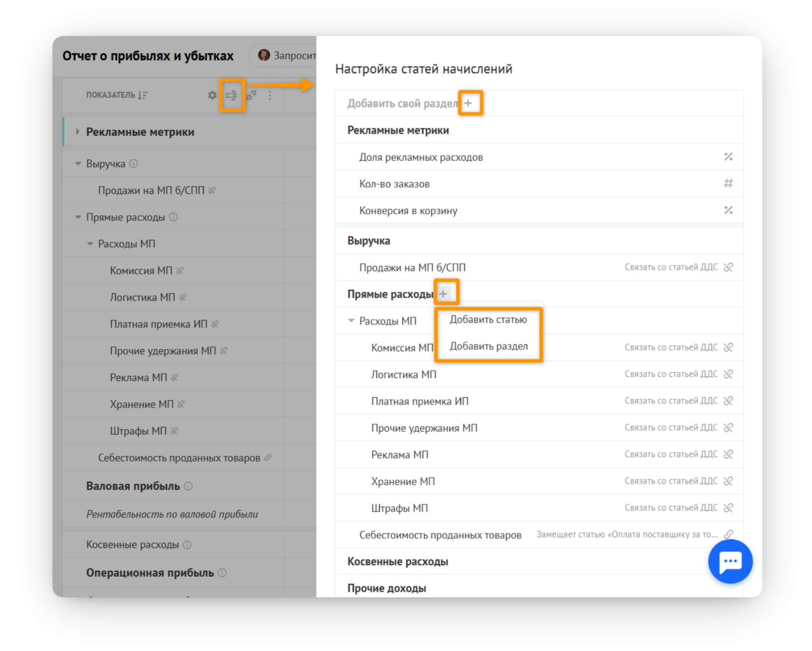
Task: Open the settings gear in the indicator header
Action: [212, 95]
